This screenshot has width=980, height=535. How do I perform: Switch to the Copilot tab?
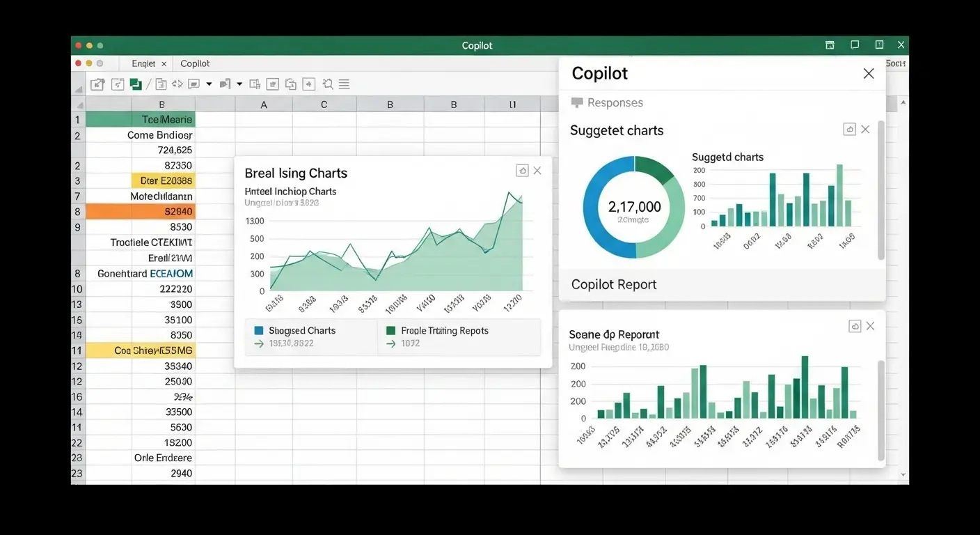[x=195, y=63]
